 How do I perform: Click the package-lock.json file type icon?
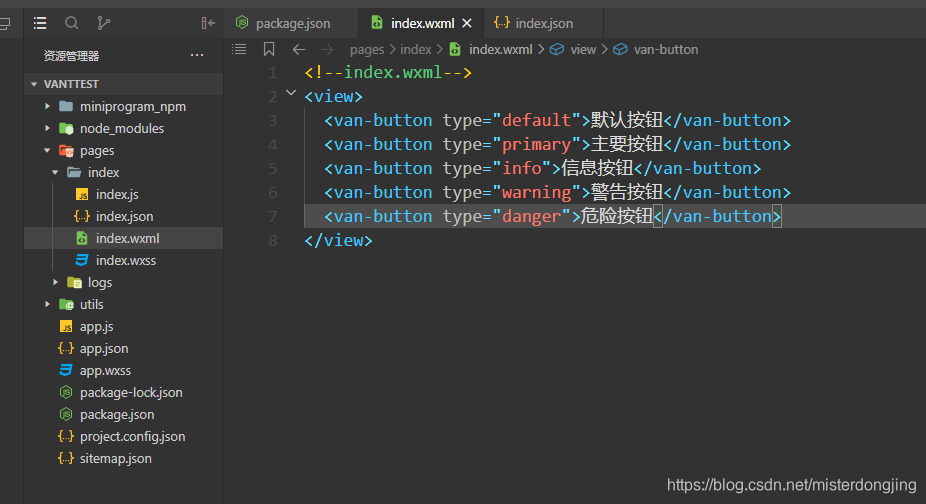66,392
